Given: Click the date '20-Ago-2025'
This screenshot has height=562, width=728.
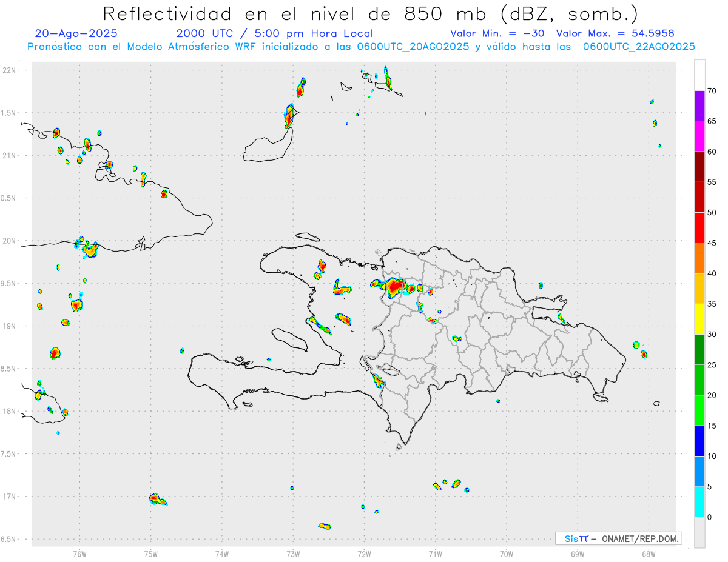Looking at the screenshot, I should [x=76, y=33].
